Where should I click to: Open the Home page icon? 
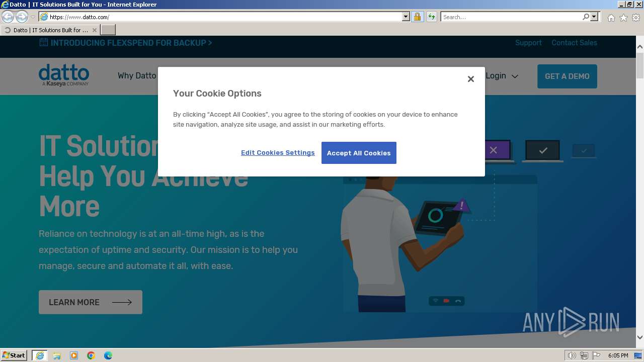(x=611, y=18)
